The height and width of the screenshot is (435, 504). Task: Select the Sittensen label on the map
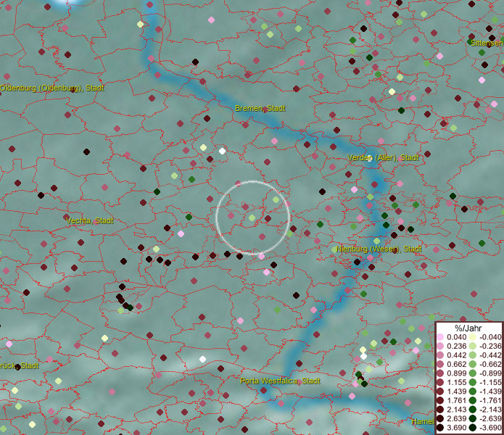click(487, 43)
